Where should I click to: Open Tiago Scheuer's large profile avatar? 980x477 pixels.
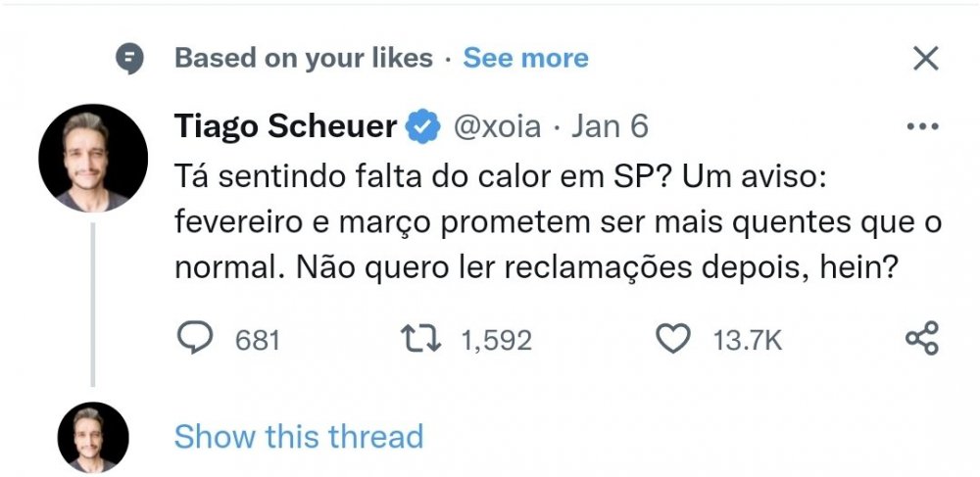coord(93,158)
